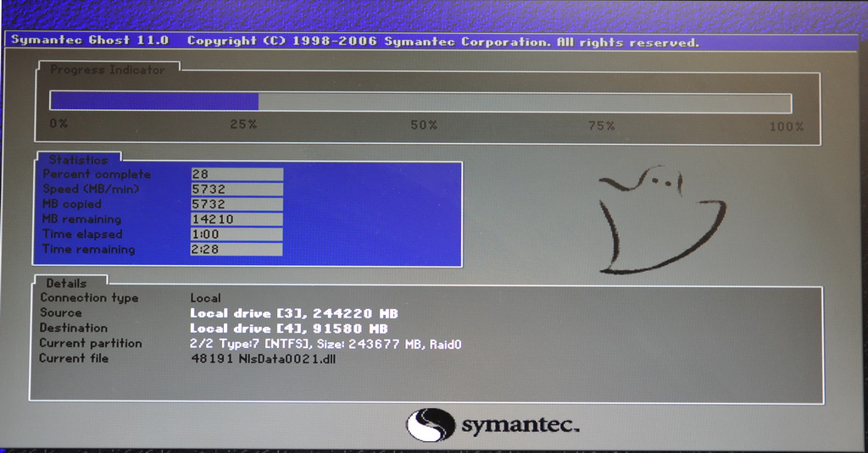868x453 pixels.
Task: Click the MB remaining label
Action: [82, 219]
